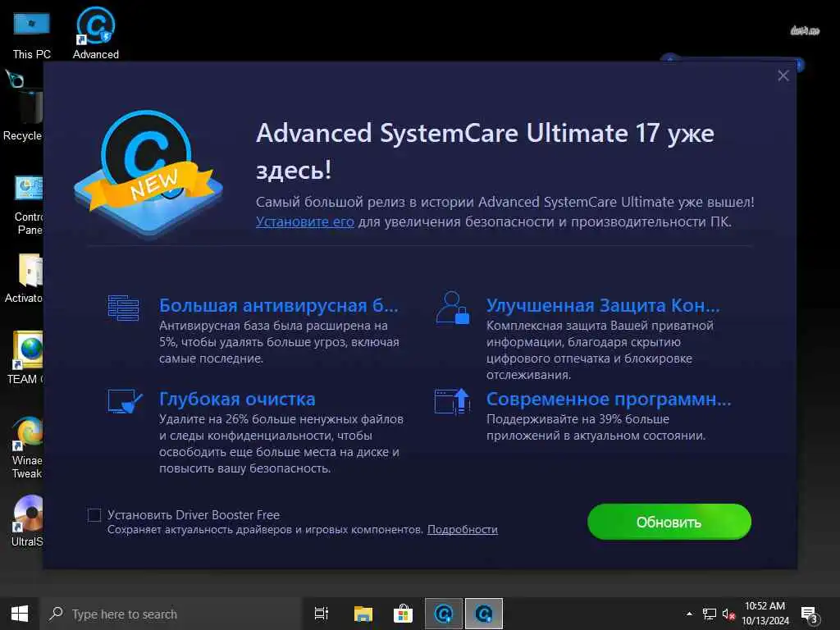840x630 pixels.
Task: Open the UltraISO desktop shortcut
Action: tap(27, 521)
